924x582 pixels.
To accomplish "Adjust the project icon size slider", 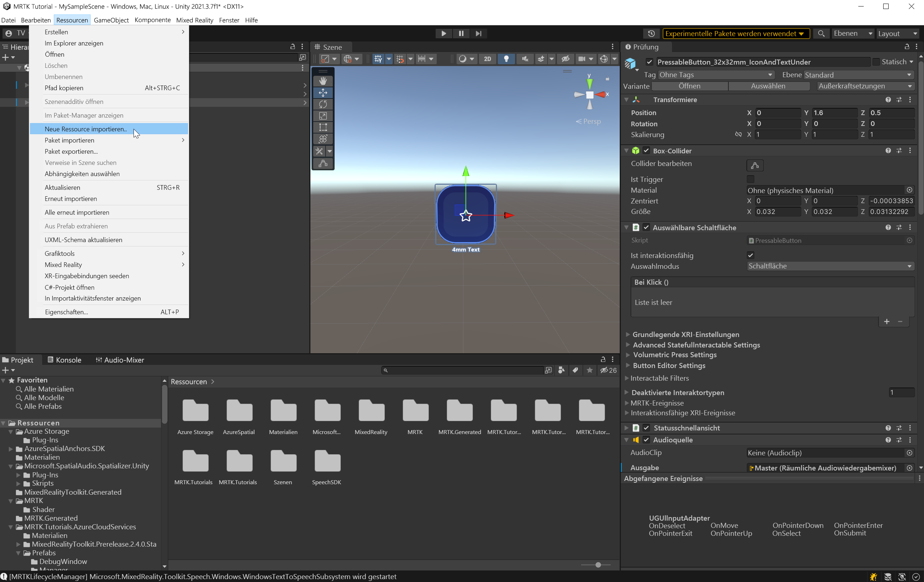I will click(598, 565).
